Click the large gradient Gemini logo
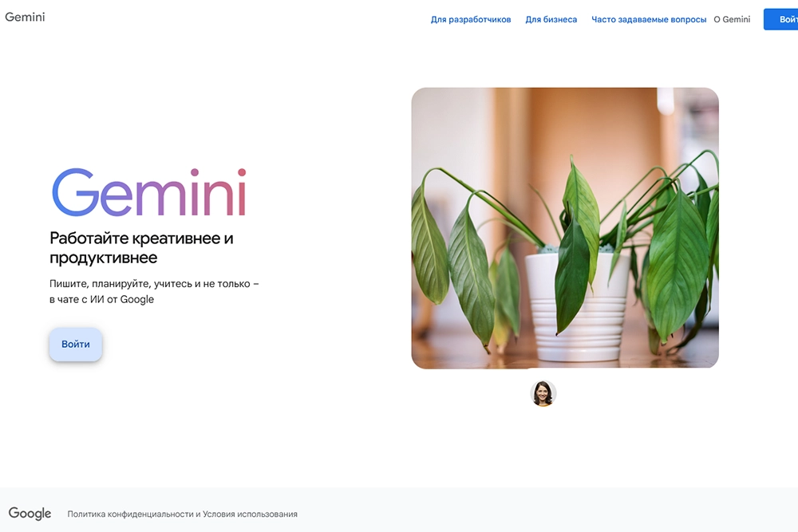The width and height of the screenshot is (798, 532). pyautogui.click(x=148, y=192)
